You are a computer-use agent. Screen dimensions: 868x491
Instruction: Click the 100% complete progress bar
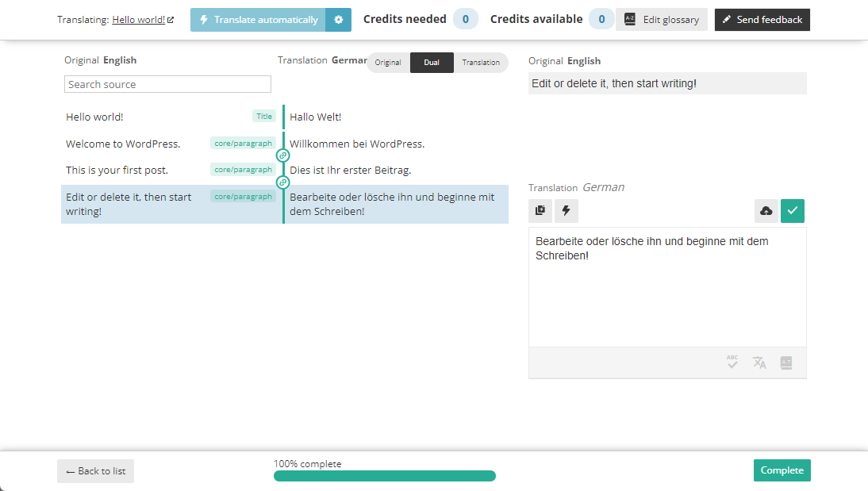click(385, 476)
